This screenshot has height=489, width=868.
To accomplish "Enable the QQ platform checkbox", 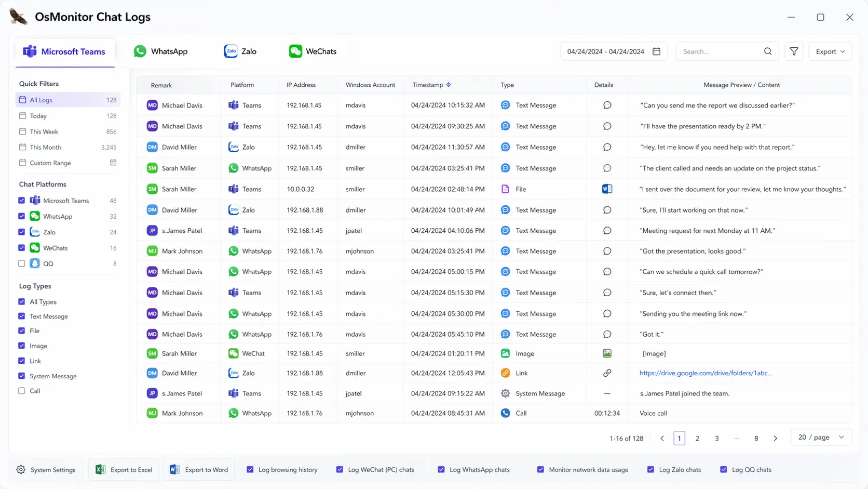I will pos(22,263).
